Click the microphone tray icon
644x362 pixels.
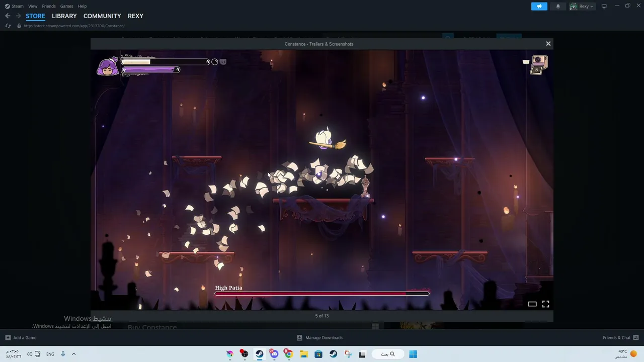(x=63, y=354)
